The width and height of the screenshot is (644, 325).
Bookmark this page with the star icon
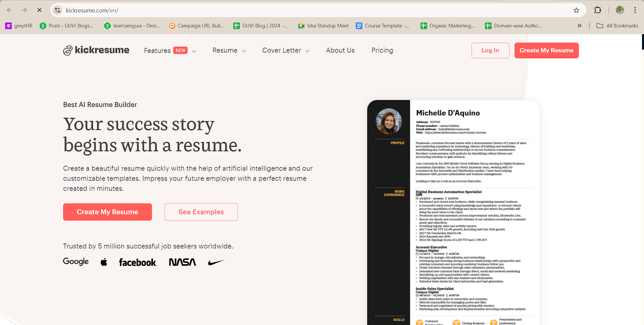coord(576,10)
